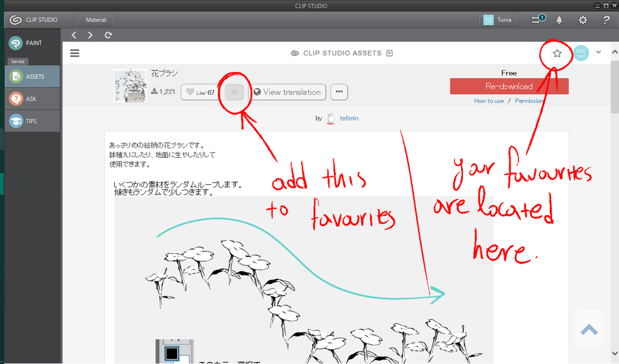Viewport: 619px width, 364px height.
Task: Click the Re-download button
Action: tap(509, 86)
